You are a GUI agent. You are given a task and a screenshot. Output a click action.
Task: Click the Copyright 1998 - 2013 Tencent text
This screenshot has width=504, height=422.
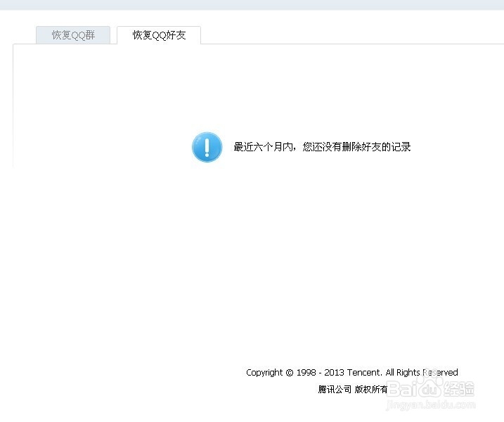pyautogui.click(x=352, y=373)
